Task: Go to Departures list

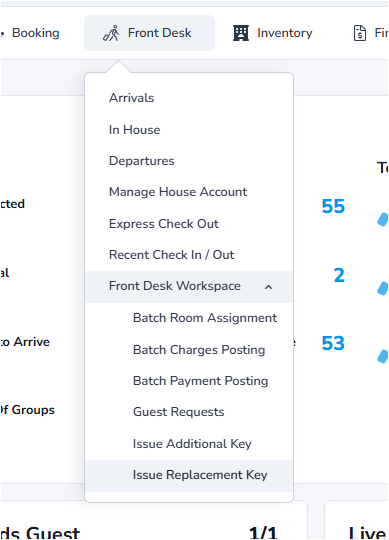Action: tap(141, 161)
